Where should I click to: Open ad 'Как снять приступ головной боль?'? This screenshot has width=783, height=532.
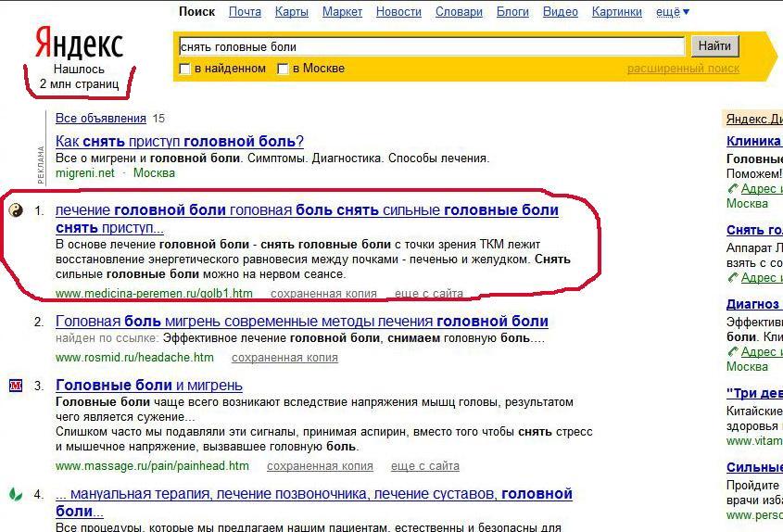click(x=180, y=142)
